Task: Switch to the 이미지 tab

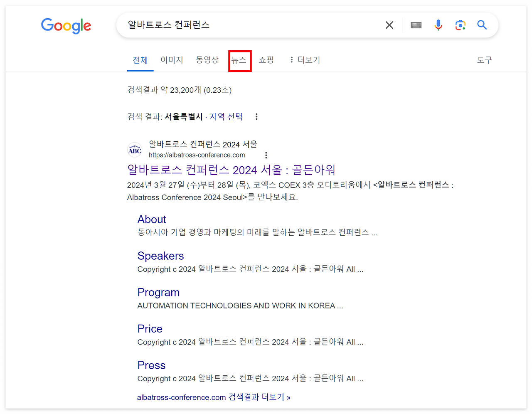Action: pos(172,60)
